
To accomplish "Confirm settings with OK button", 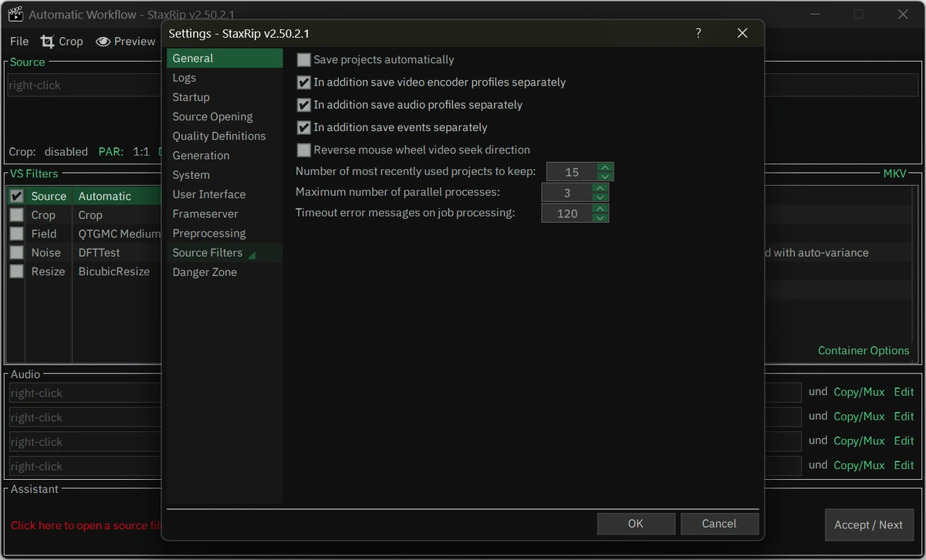I will pos(636,524).
